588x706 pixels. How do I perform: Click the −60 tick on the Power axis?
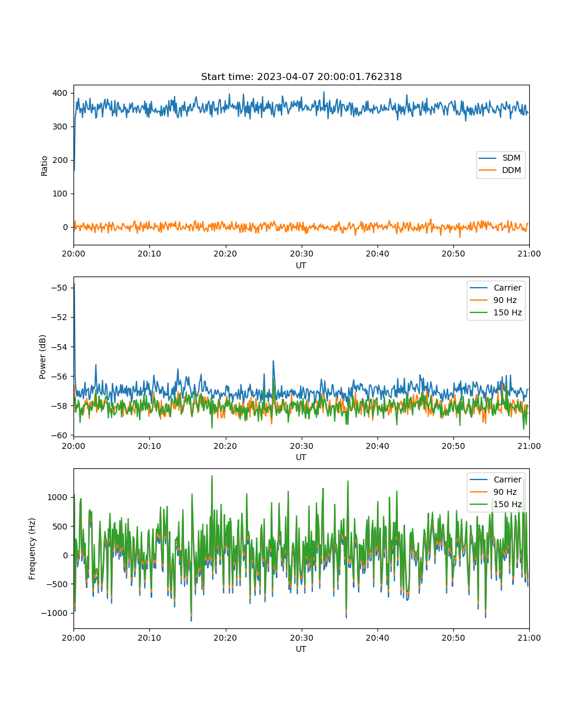pyautogui.click(x=60, y=435)
